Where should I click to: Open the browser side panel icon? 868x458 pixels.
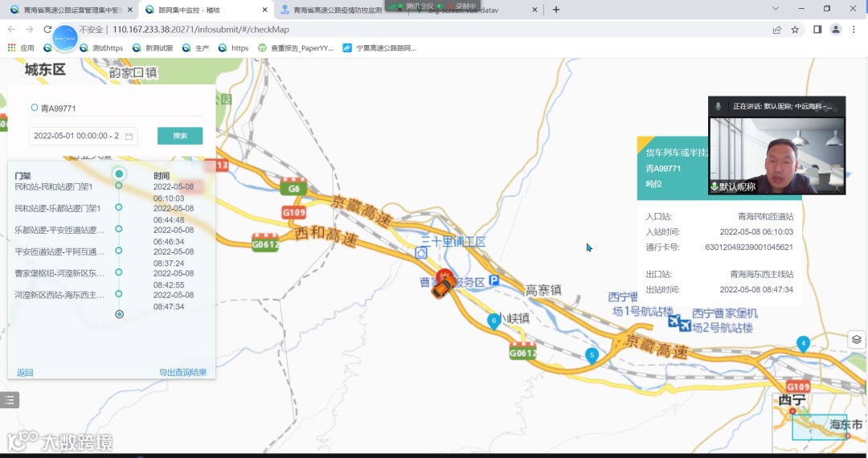pos(817,29)
